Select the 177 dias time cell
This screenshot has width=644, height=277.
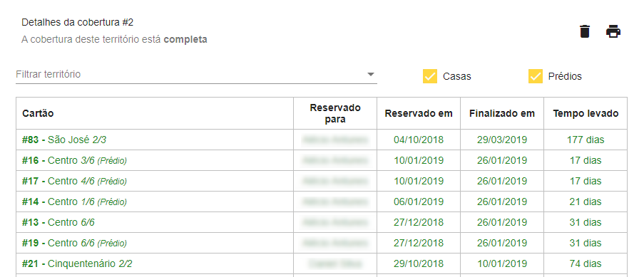pos(586,140)
